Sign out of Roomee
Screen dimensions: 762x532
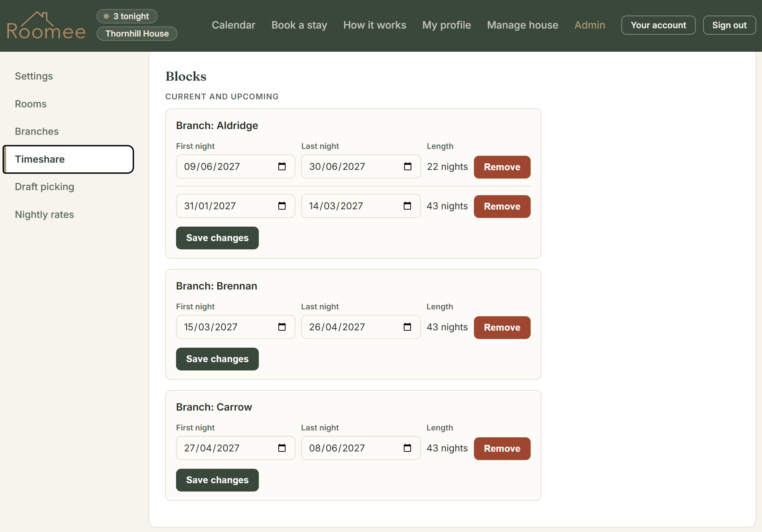pos(729,25)
